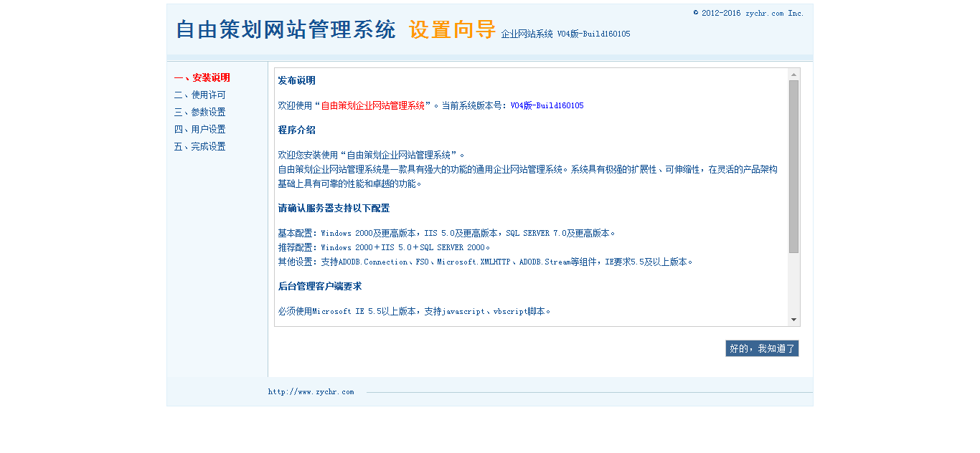Click the 后台管理客户端要求 heading
The width and height of the screenshot is (980, 453).
click(x=320, y=286)
